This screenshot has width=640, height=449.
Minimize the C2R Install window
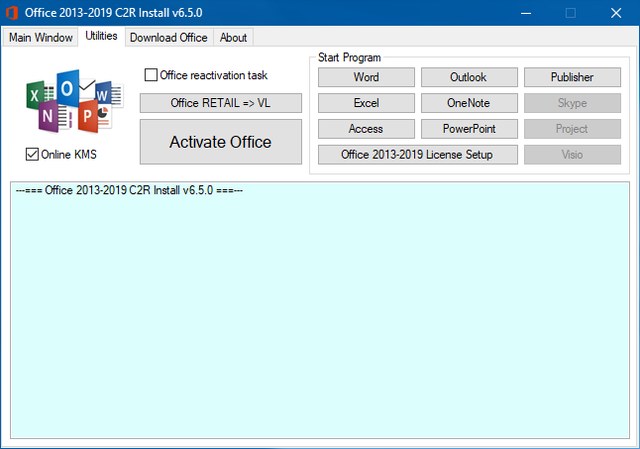point(524,13)
